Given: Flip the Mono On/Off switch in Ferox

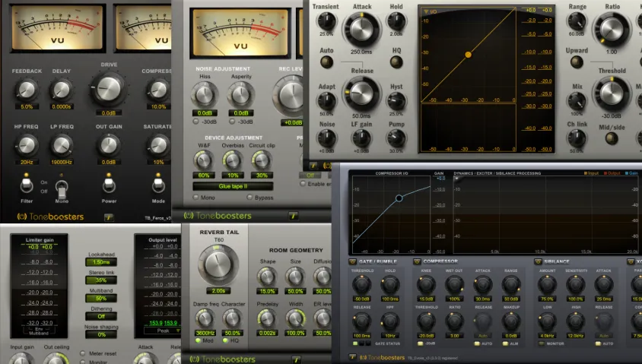Looking at the screenshot, I should (62, 188).
